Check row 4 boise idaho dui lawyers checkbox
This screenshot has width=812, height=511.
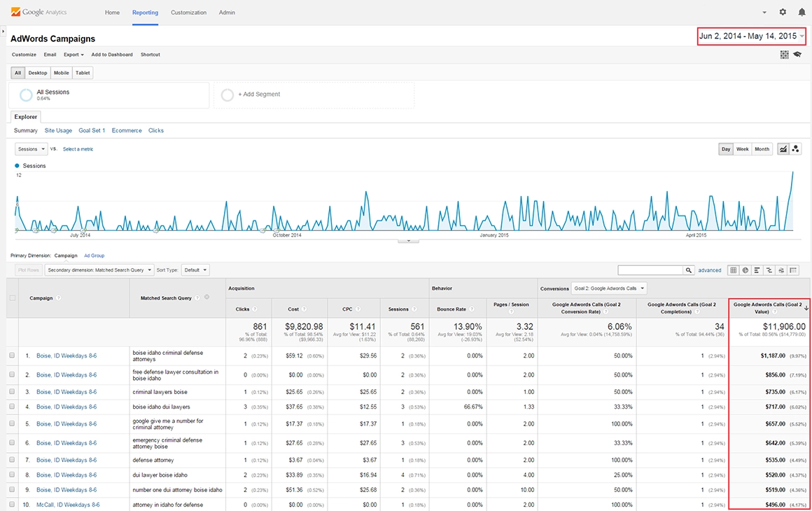12,407
